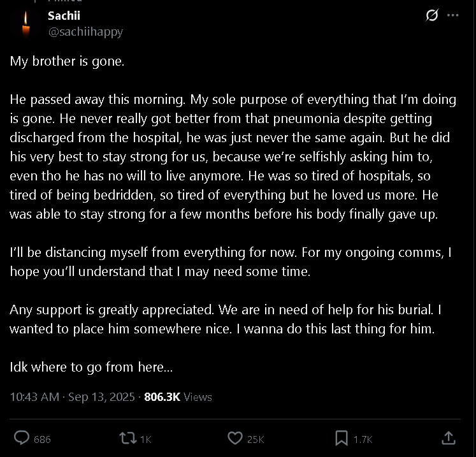The width and height of the screenshot is (476, 457).
Task: Like the post with the heart icon
Action: click(234, 438)
